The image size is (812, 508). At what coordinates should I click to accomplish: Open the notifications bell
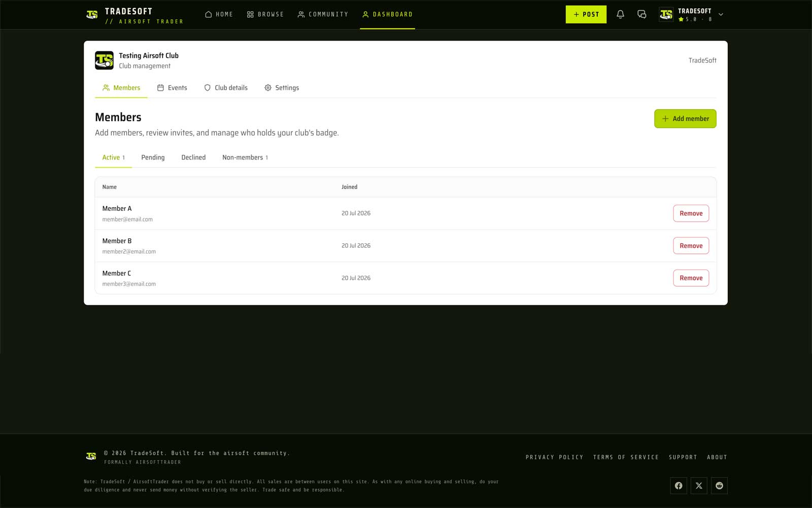coord(620,14)
